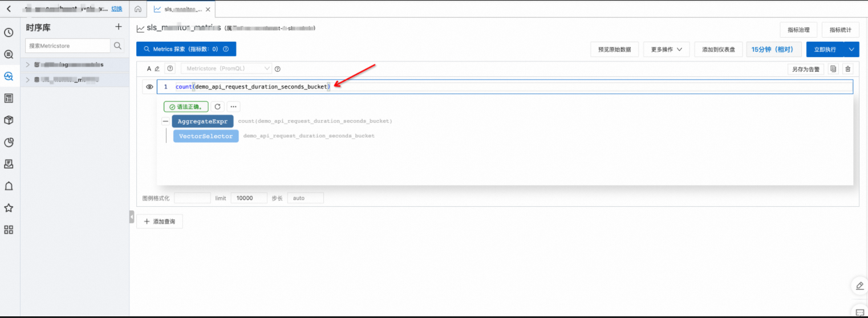The height and width of the screenshot is (318, 868).
Task: Open the inbox download sidebar icon
Action: coord(9,164)
